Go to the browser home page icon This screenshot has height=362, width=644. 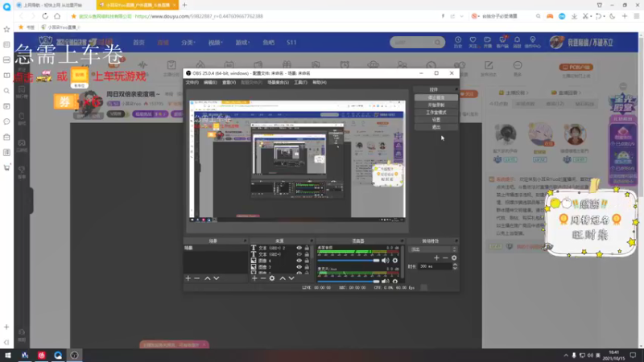57,16
